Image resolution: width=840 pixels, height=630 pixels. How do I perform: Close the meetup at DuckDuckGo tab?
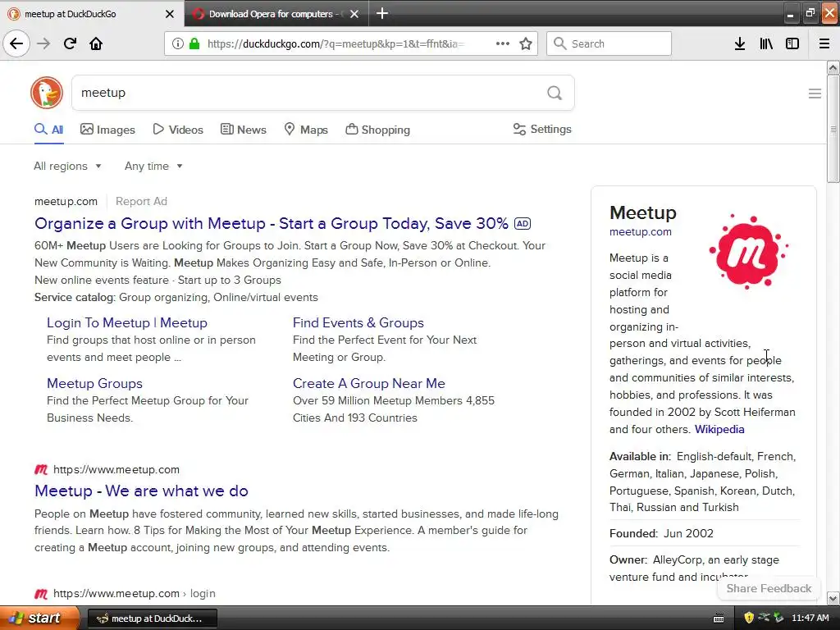[169, 14]
